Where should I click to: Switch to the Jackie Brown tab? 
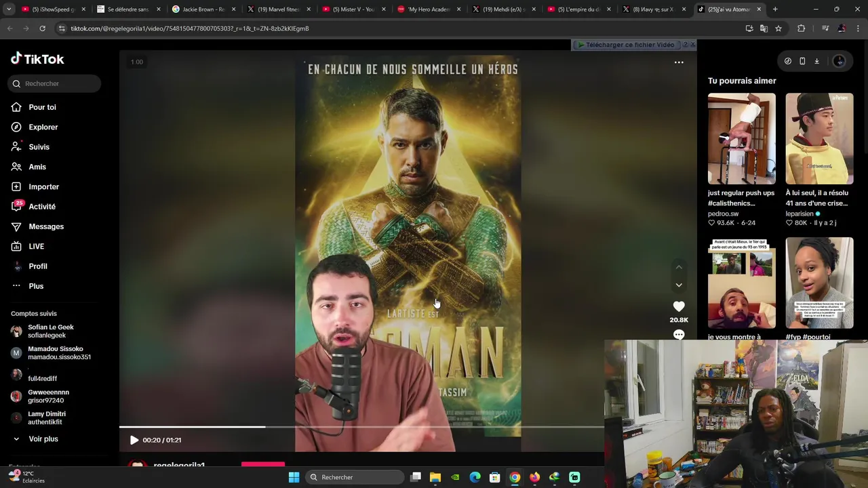201,9
